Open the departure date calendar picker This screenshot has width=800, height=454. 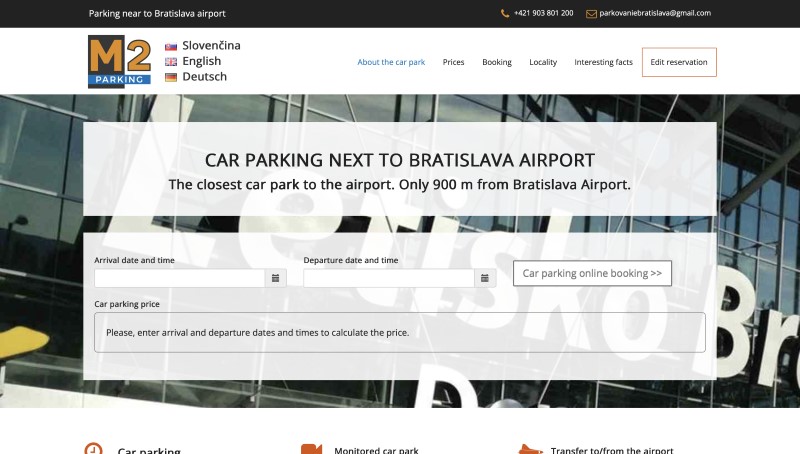pyautogui.click(x=485, y=278)
